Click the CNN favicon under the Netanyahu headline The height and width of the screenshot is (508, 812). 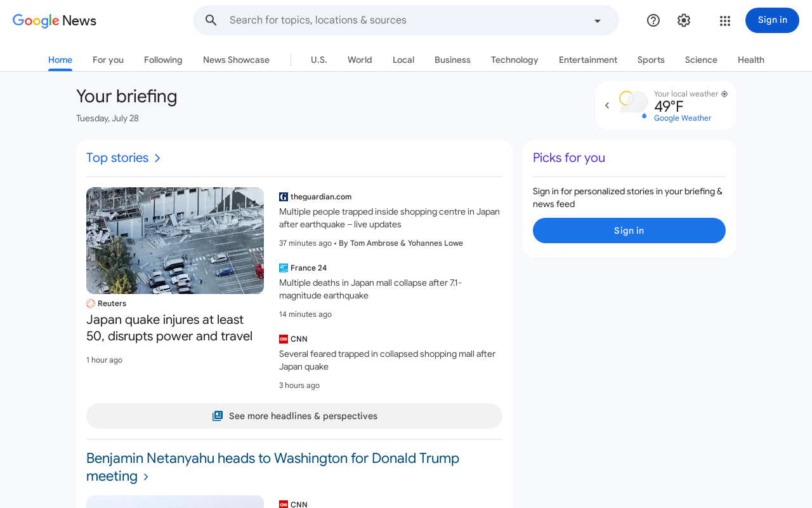[284, 504]
